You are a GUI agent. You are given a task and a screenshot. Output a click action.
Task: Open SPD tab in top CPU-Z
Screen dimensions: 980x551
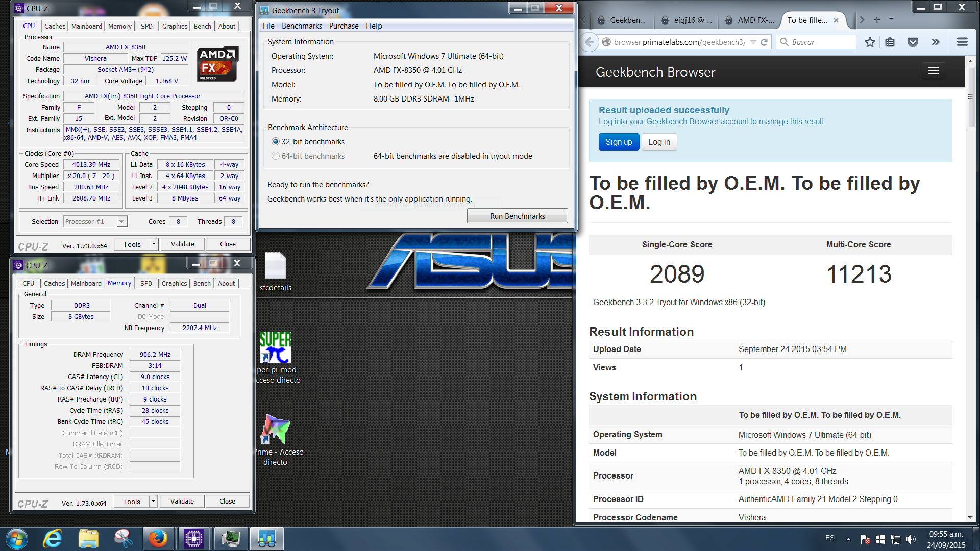(x=146, y=26)
